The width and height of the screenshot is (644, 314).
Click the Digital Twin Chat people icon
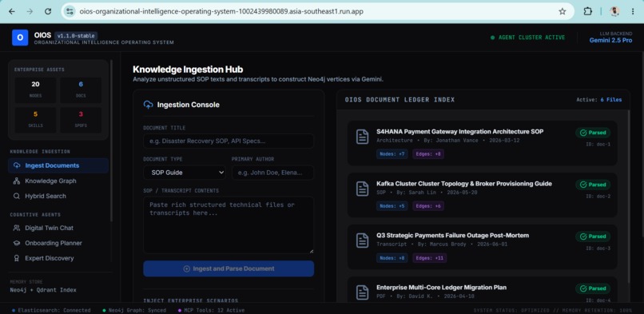tap(17, 228)
